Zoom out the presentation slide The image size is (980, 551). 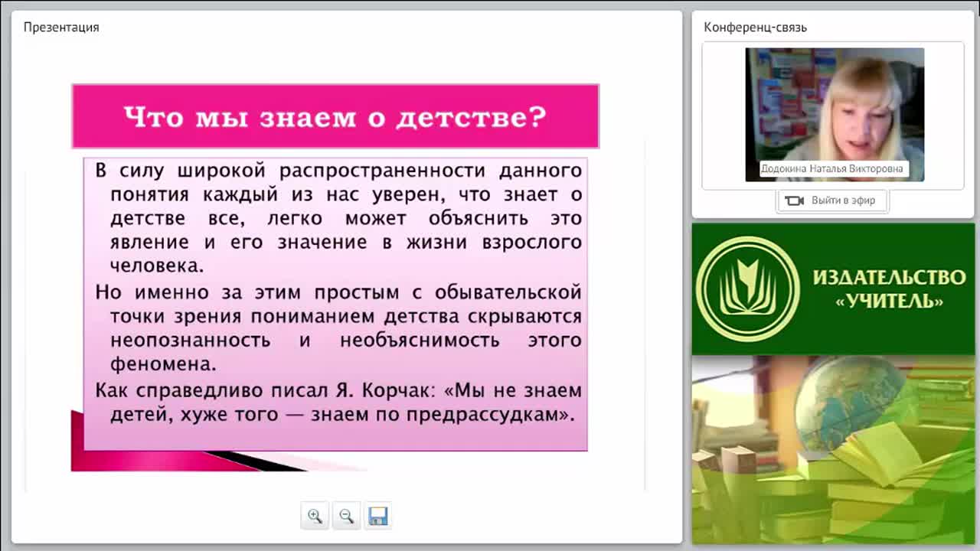(346, 516)
